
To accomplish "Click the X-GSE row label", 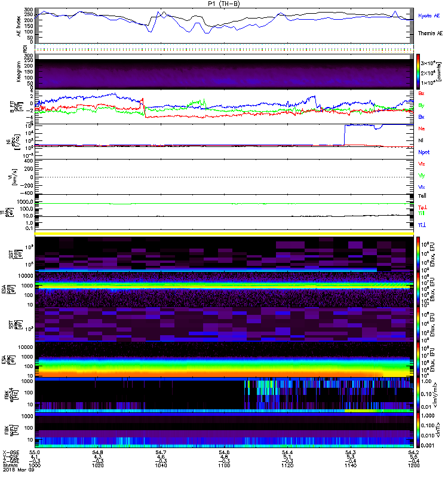I will (11, 452).
